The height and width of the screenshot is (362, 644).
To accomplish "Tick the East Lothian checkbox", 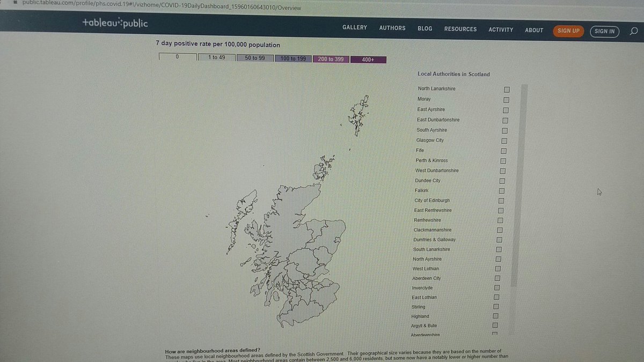I will [x=496, y=297].
